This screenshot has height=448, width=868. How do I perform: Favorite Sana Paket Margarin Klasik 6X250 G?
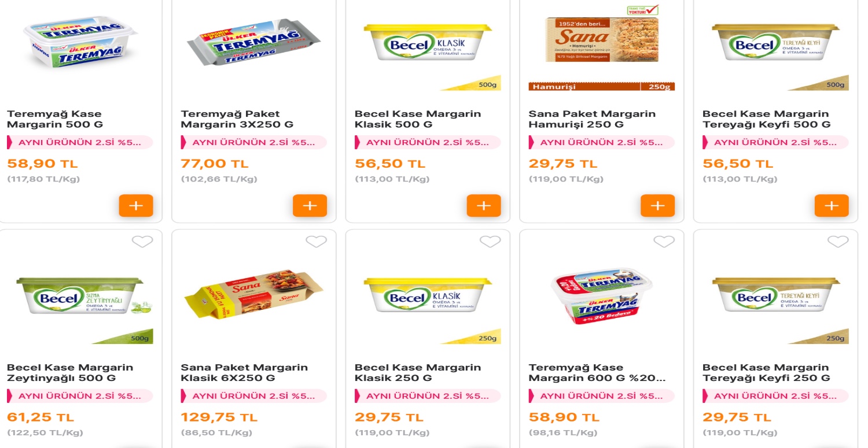point(316,242)
